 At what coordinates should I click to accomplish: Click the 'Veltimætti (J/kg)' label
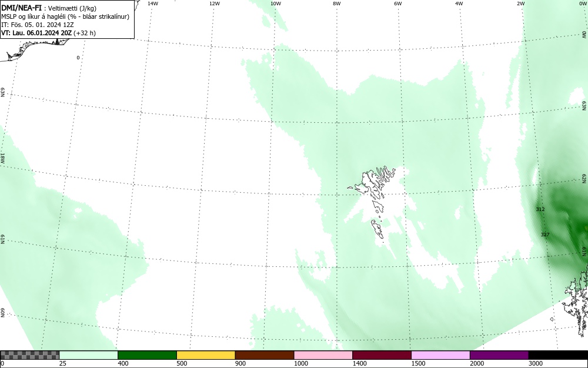pos(72,9)
